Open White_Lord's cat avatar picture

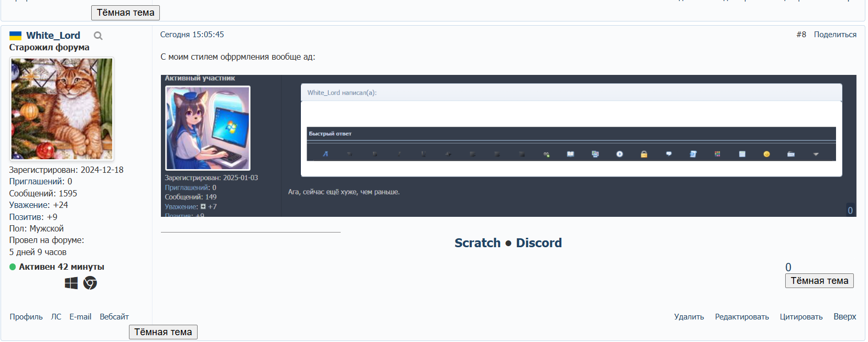pyautogui.click(x=62, y=109)
